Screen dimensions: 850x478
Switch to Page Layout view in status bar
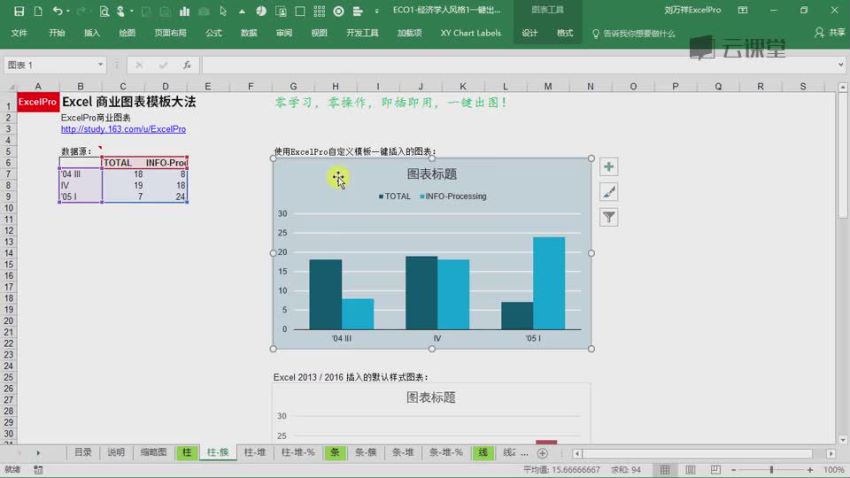(x=690, y=470)
